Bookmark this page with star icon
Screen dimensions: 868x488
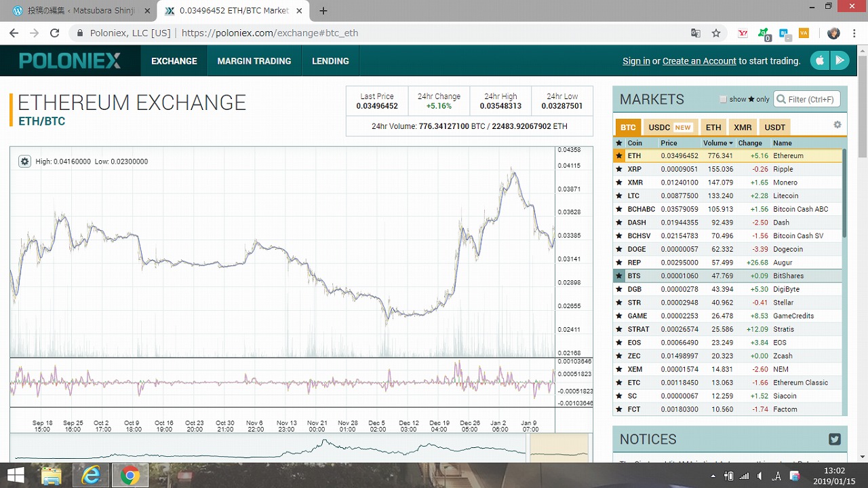(x=716, y=33)
